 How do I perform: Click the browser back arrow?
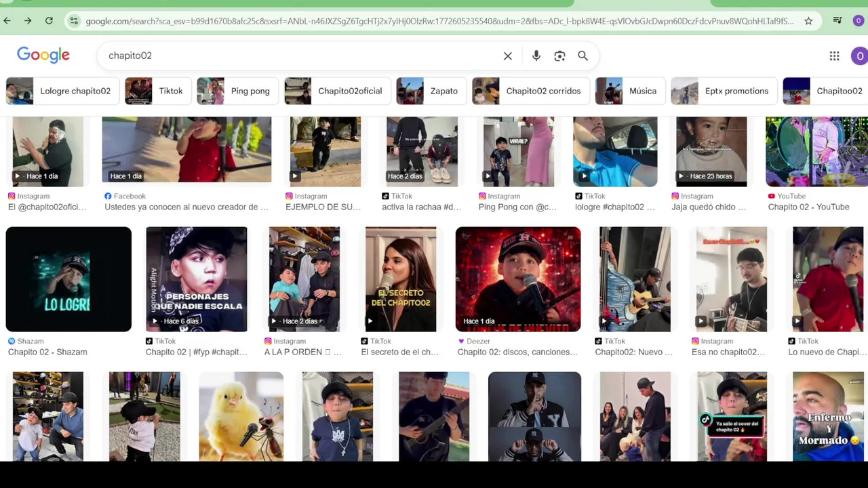(x=7, y=21)
